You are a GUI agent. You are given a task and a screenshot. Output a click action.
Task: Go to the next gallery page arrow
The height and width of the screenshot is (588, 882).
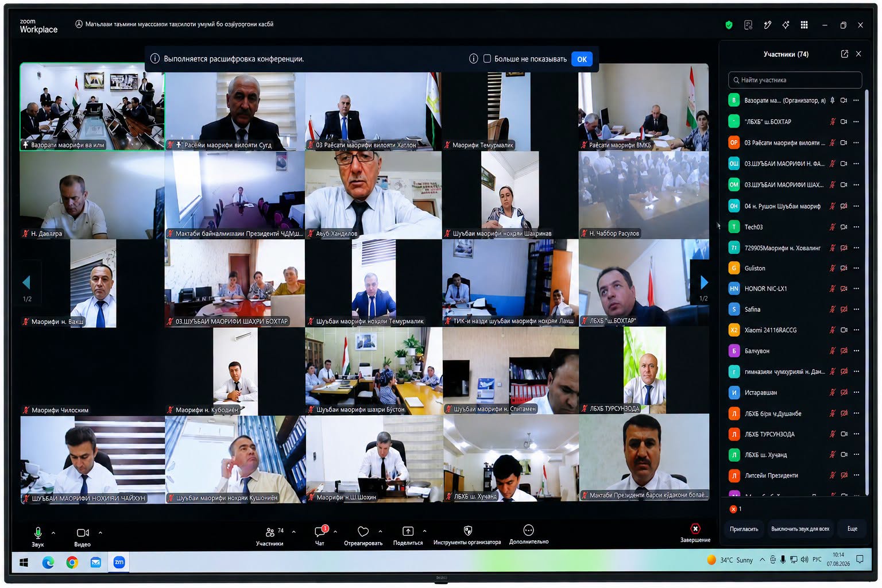(704, 282)
